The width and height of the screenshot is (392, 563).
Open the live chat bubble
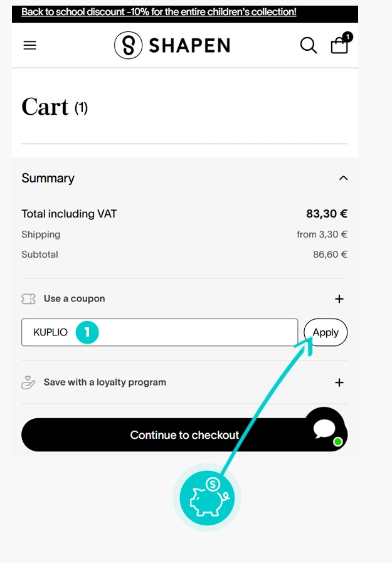pos(325,429)
